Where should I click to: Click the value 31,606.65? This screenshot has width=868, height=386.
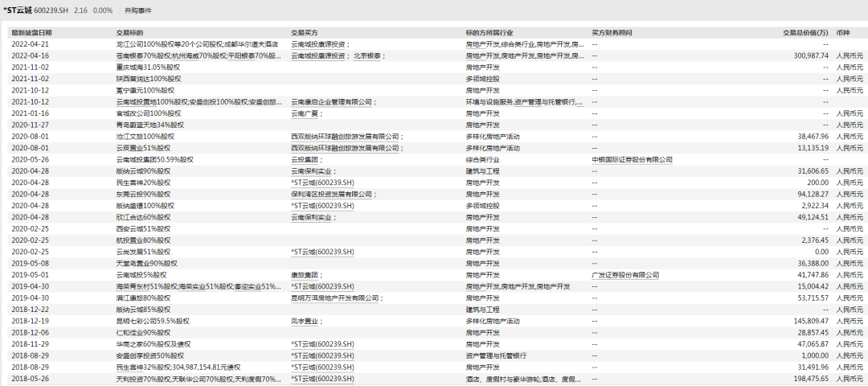[813, 171]
